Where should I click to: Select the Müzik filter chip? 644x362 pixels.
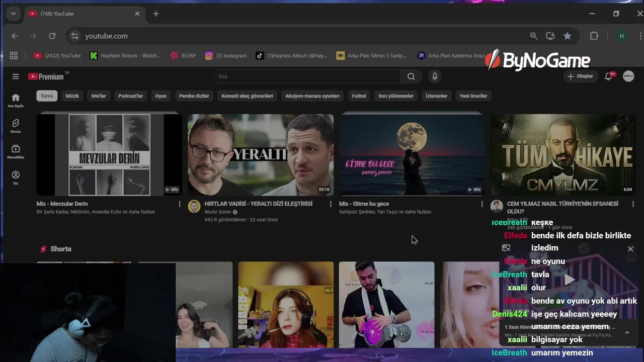(72, 96)
